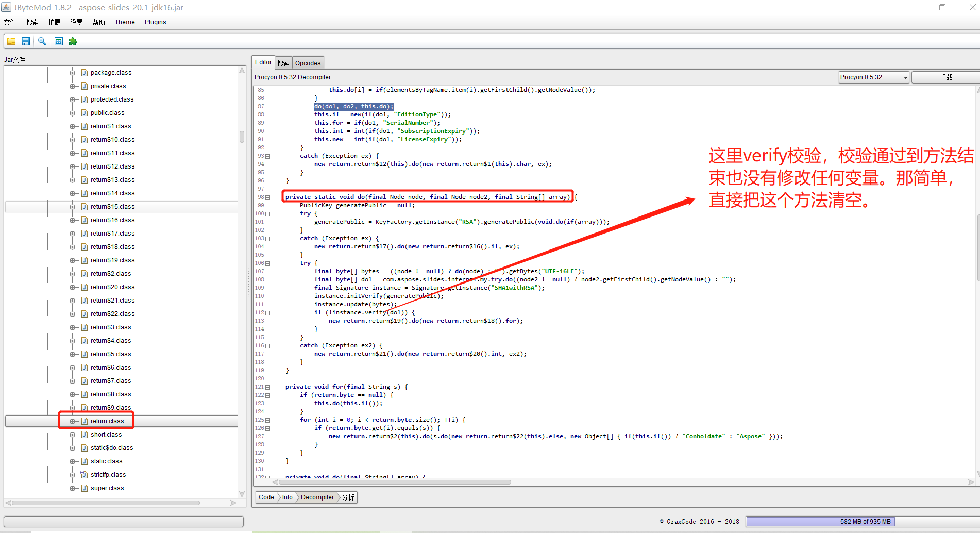
Task: Click the magnifier search toolbar icon
Action: pos(42,41)
